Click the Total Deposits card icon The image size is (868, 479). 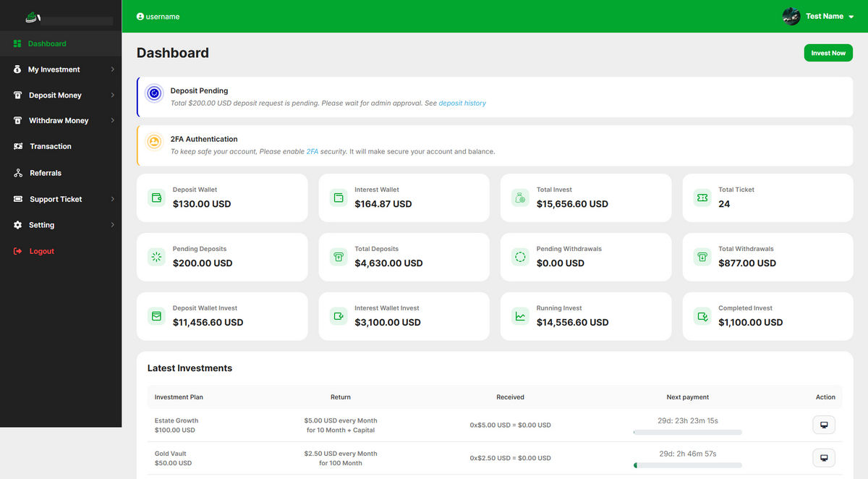338,257
